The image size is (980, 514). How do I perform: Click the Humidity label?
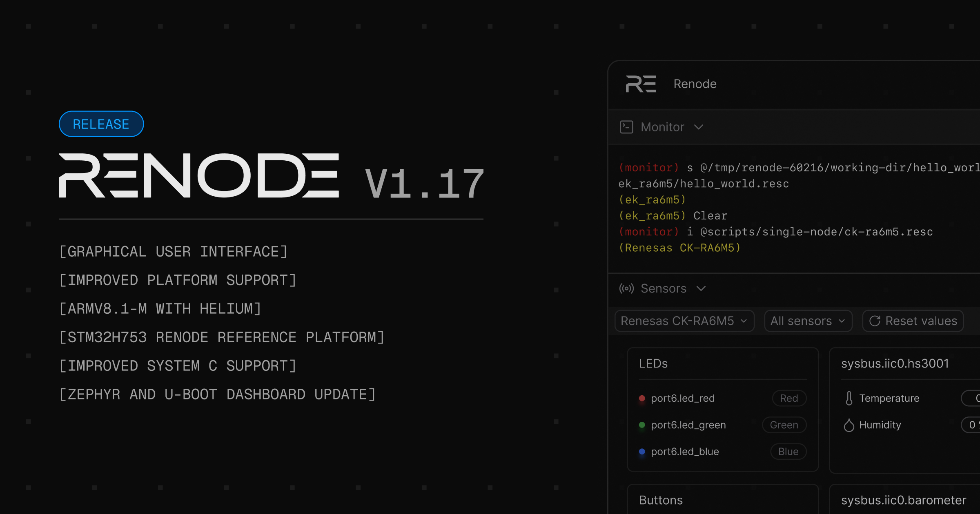tap(880, 425)
